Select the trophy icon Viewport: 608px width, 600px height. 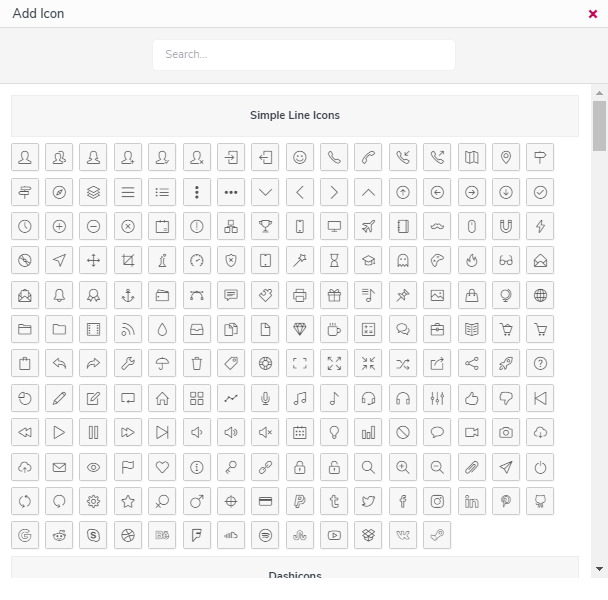point(265,226)
